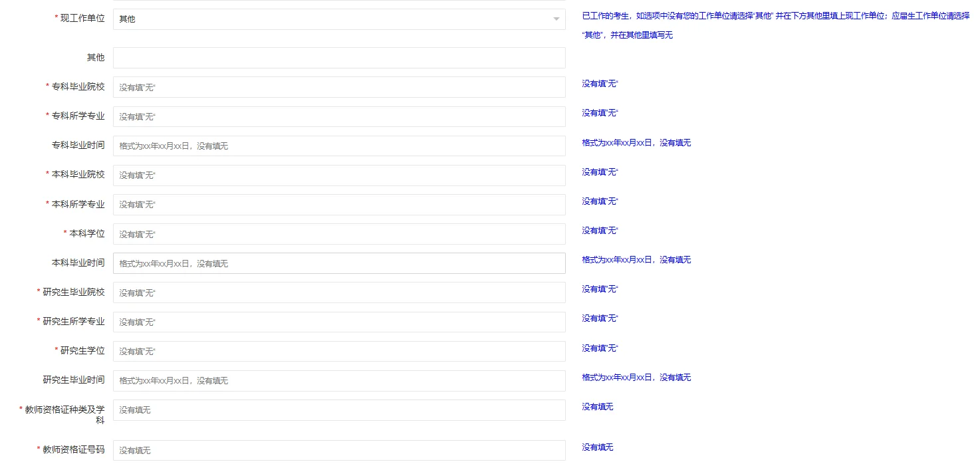Click the dropdown arrow beside 其他
This screenshot has height=466, width=980.
tap(555, 19)
